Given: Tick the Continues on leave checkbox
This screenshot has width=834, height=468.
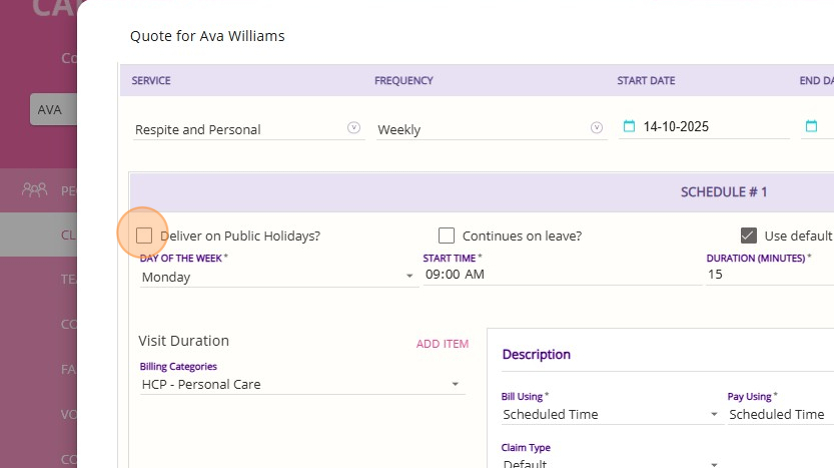Looking at the screenshot, I should pos(447,236).
